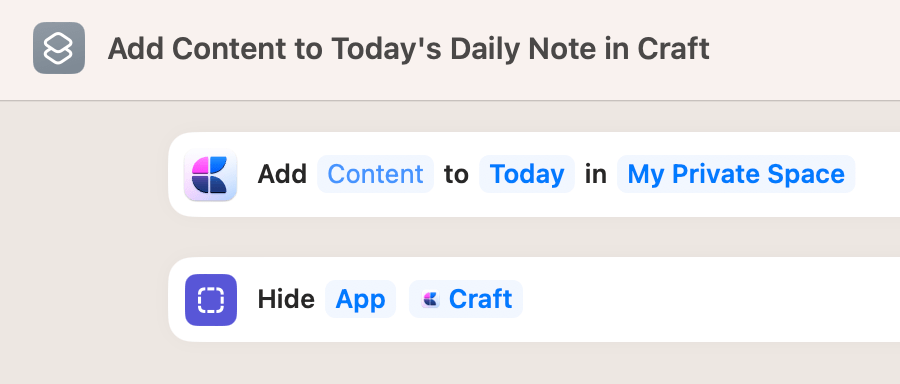This screenshot has width=900, height=384.
Task: Click empty editor canvas below Hide action
Action: (x=534, y=363)
